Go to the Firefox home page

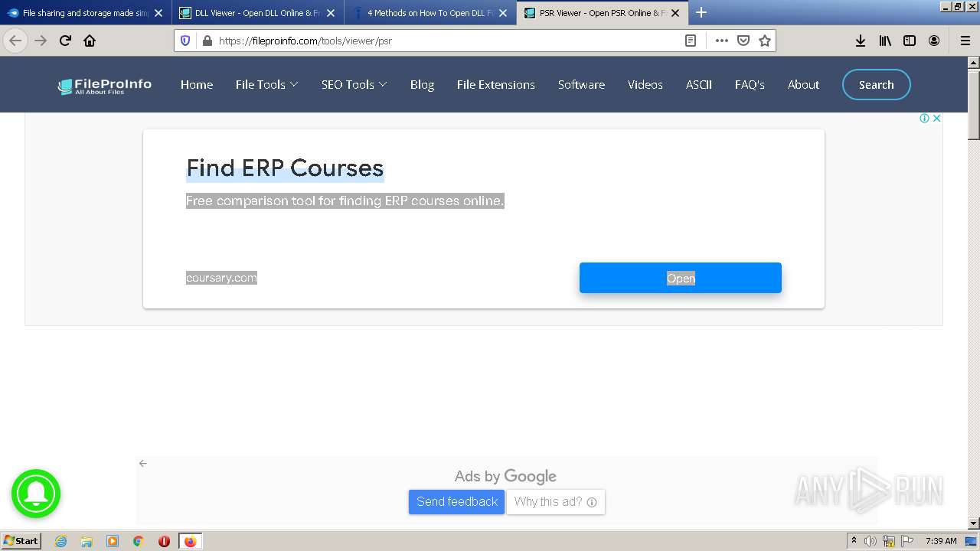click(x=90, y=41)
